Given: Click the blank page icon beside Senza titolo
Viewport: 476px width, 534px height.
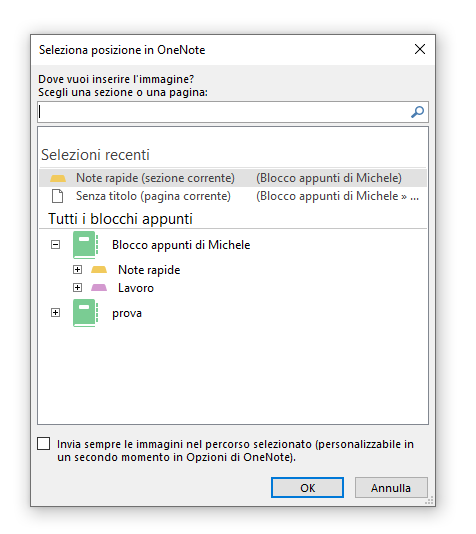Looking at the screenshot, I should tap(57, 196).
